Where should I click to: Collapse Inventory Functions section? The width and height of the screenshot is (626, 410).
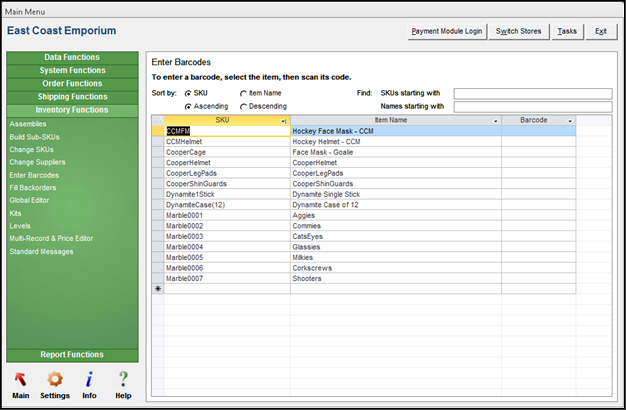[x=72, y=110]
